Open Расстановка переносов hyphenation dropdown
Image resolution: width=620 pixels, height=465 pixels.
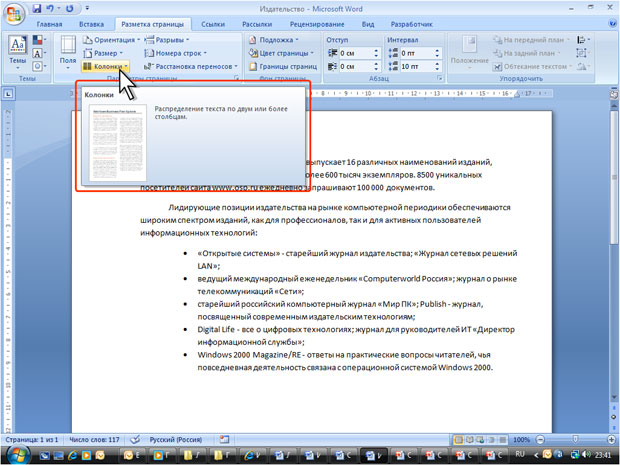tap(191, 66)
